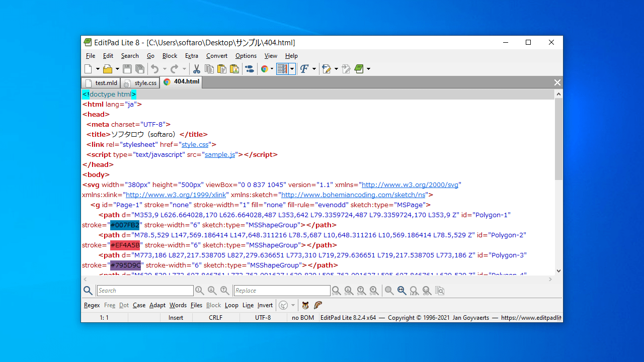Expand the Open file dropdown arrow
The height and width of the screenshot is (362, 644).
tap(117, 69)
